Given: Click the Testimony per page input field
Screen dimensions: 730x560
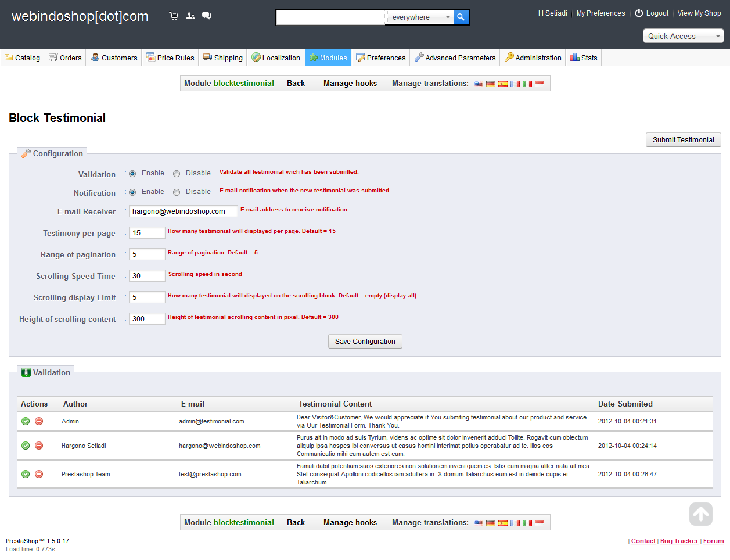Looking at the screenshot, I should [147, 232].
